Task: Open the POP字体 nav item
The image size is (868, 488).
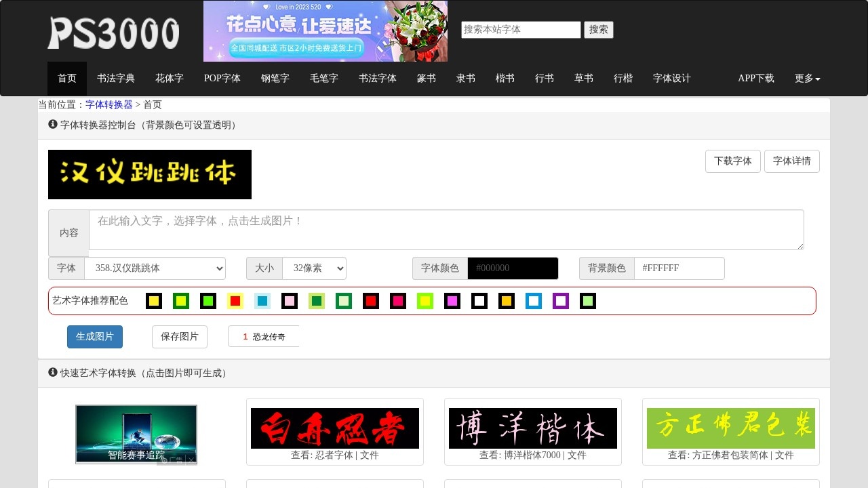Action: (x=222, y=79)
